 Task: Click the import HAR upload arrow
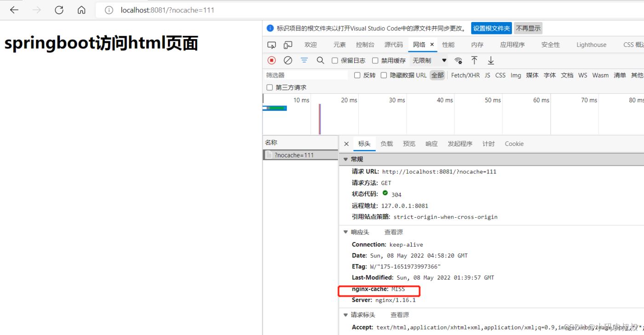(x=474, y=60)
